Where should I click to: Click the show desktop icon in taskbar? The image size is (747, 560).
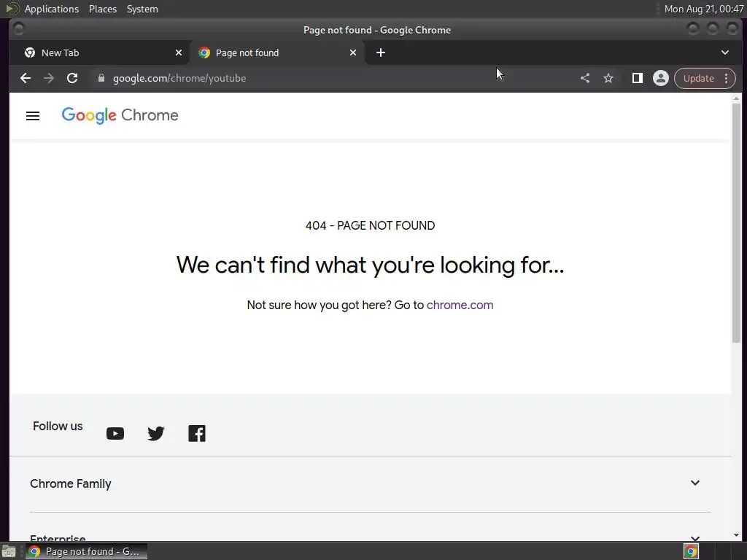click(x=9, y=552)
